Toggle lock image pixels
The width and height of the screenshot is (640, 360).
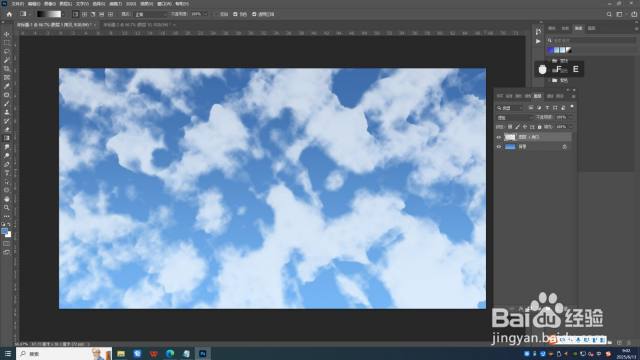coord(517,127)
